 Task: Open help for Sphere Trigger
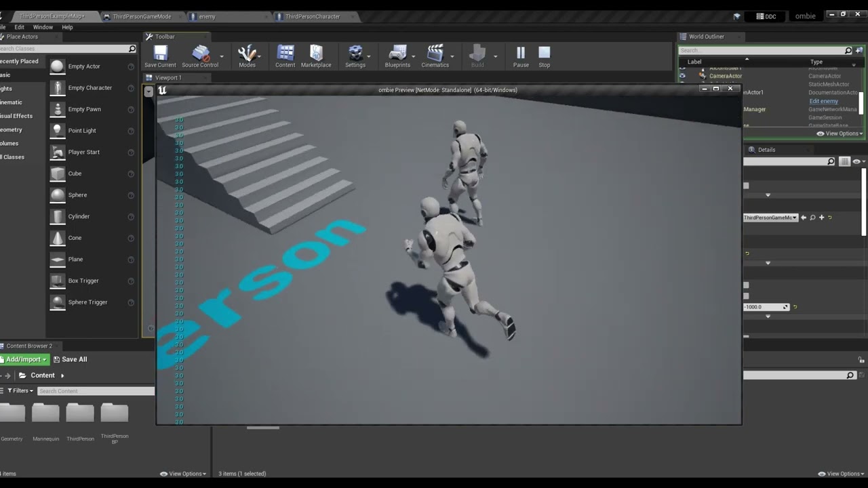click(131, 302)
